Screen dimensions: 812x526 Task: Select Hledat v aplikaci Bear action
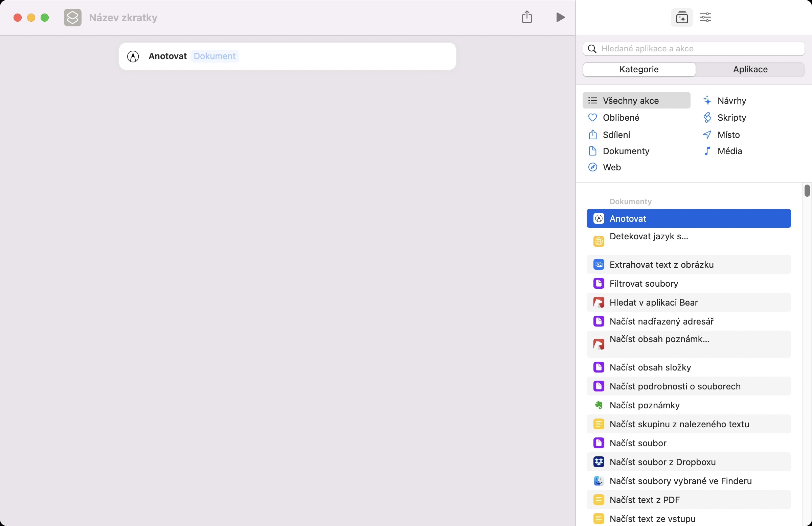(653, 302)
